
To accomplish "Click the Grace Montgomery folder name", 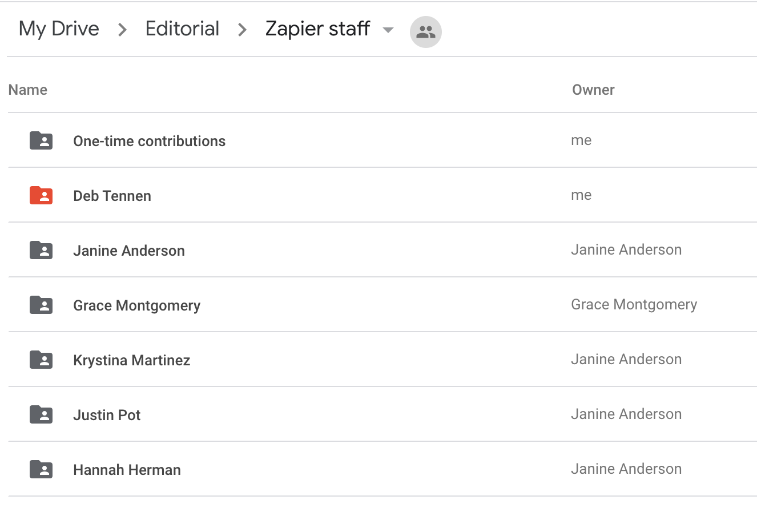I will [137, 306].
